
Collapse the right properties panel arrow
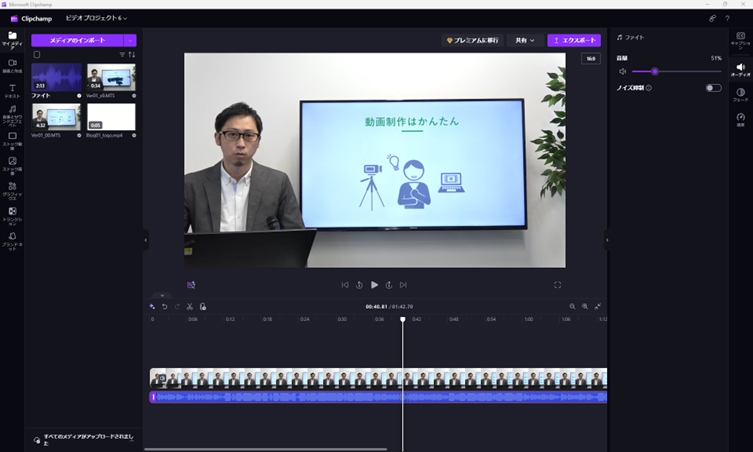click(607, 240)
